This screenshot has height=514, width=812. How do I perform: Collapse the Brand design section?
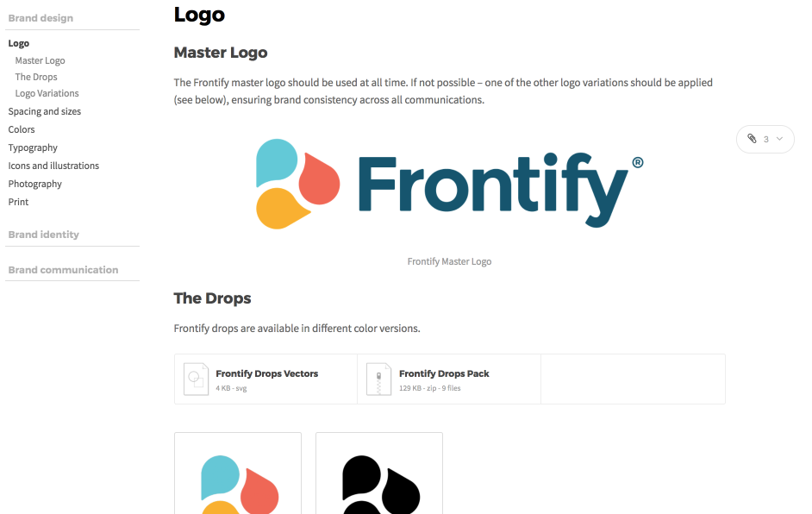pos(41,18)
